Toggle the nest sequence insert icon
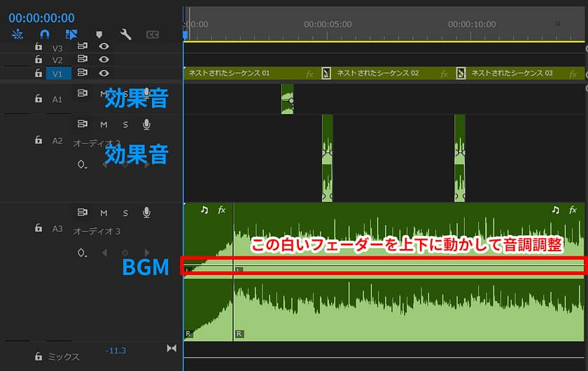The width and height of the screenshot is (588, 371). click(x=17, y=34)
